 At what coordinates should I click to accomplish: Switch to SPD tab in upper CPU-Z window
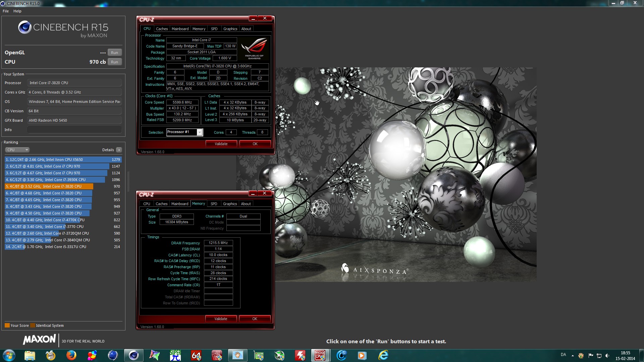214,29
